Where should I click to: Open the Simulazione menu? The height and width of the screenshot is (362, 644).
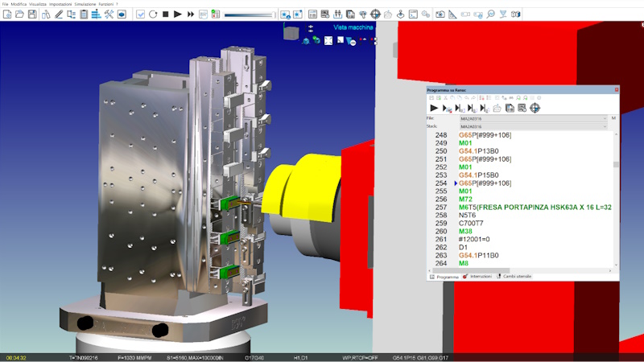tap(85, 4)
